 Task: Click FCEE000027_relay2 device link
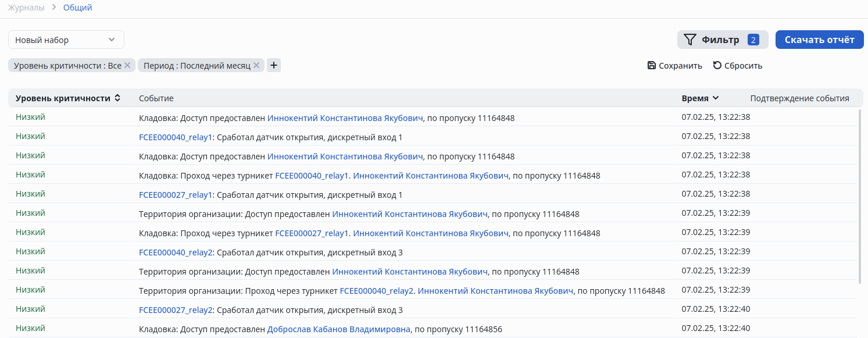(x=176, y=310)
